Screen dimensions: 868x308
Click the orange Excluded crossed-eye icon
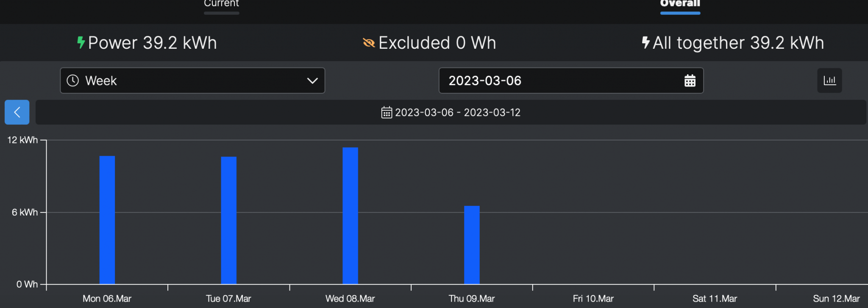(x=369, y=43)
